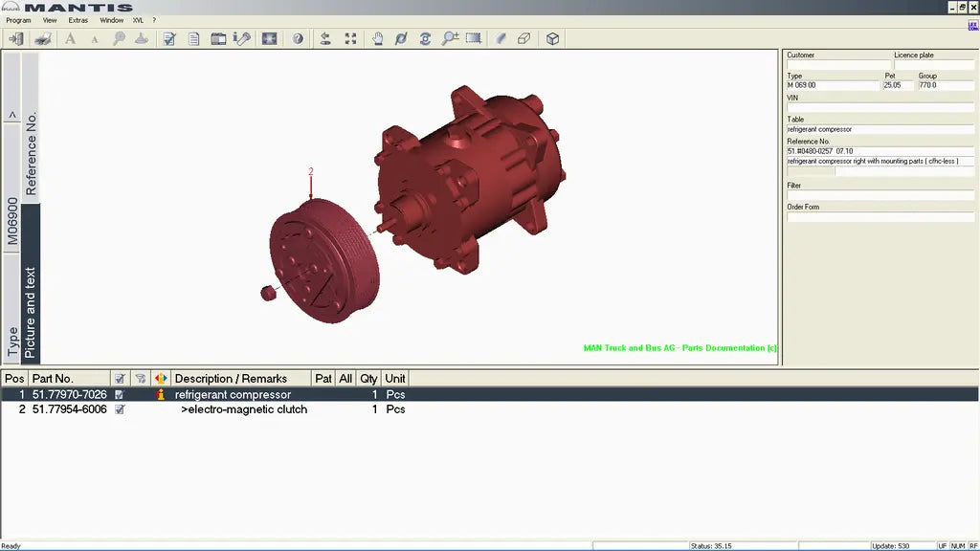This screenshot has height=551, width=980.
Task: Click the zoom magnifier tool
Action: [450, 39]
